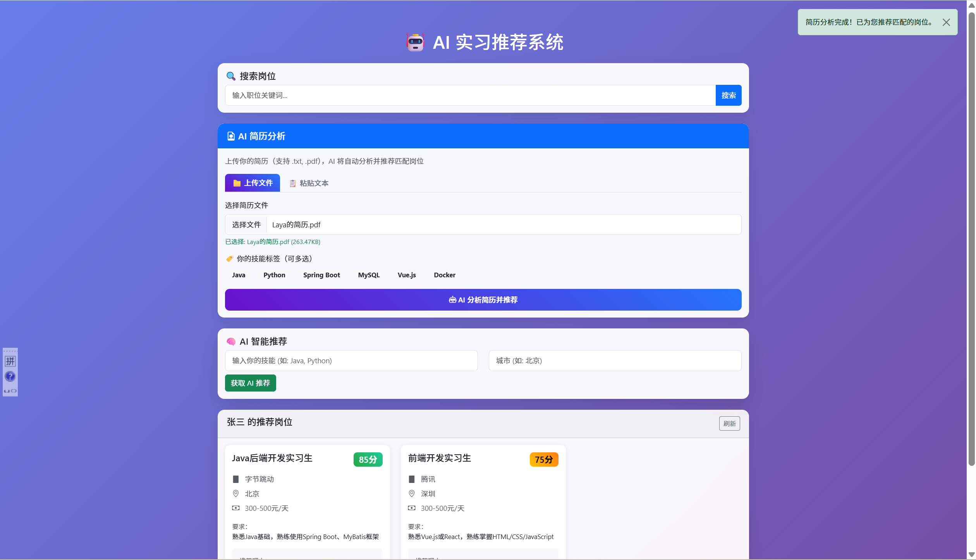Toggle the Docker skill tag
Screen dimensions: 976x560
445,275
